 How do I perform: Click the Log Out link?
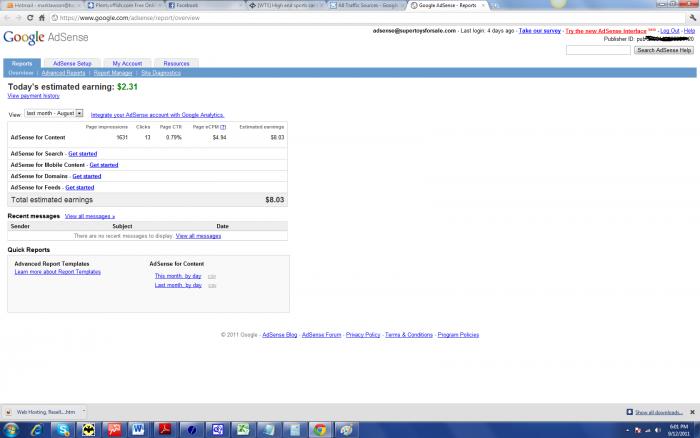coord(670,31)
